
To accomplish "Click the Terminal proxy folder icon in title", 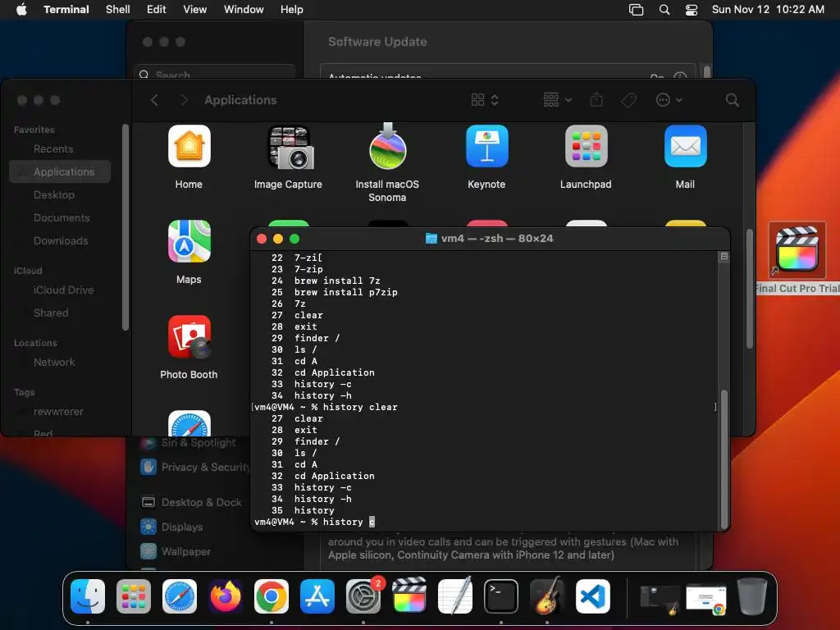I will click(x=431, y=239).
